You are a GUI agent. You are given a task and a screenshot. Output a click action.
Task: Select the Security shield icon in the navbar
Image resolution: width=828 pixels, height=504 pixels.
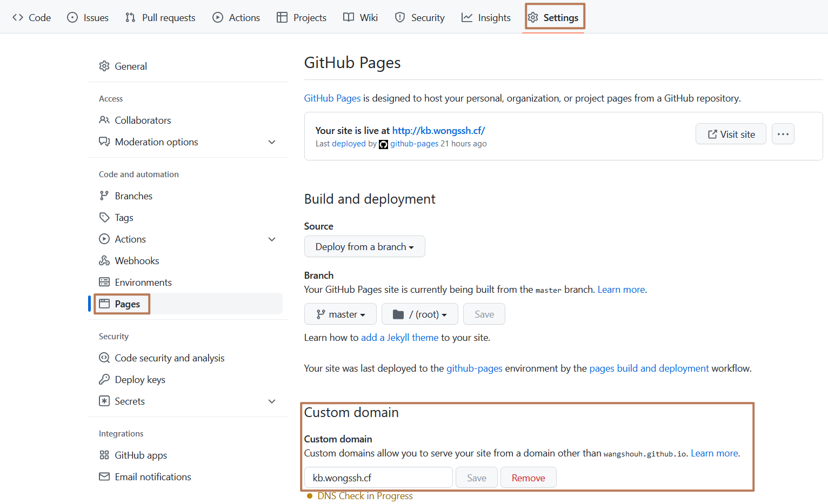point(399,17)
